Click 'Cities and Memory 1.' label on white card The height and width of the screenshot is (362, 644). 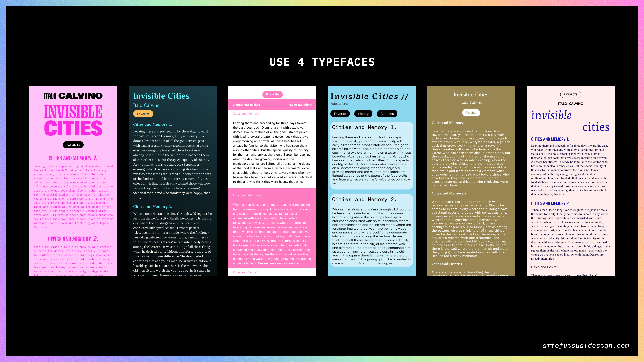pos(248,114)
